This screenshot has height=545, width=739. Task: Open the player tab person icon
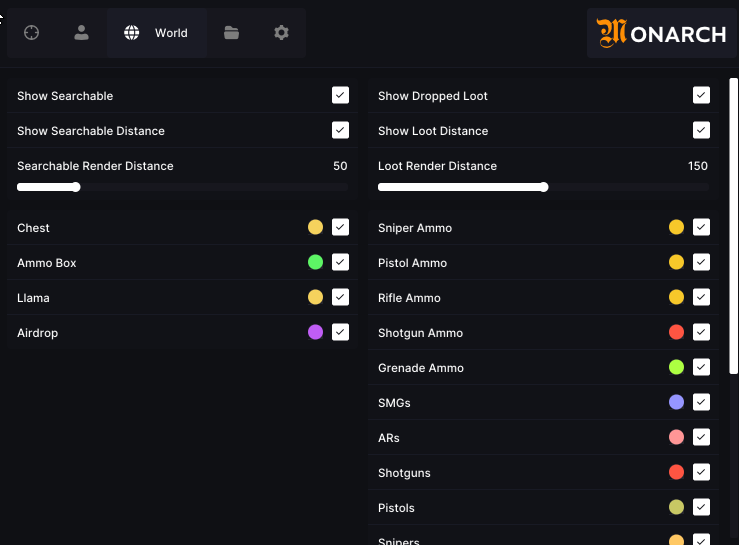click(81, 33)
